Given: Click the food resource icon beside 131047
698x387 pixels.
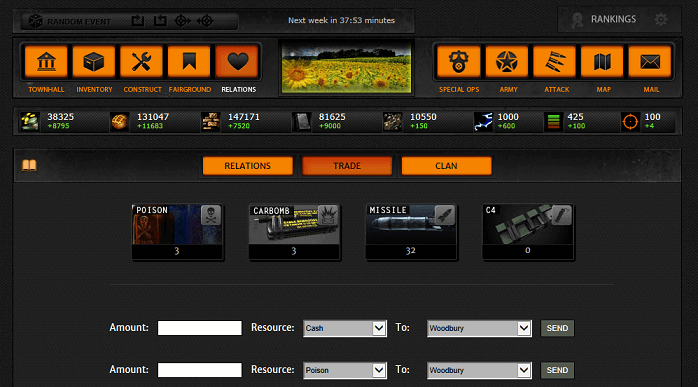Looking at the screenshot, I should 119,121.
